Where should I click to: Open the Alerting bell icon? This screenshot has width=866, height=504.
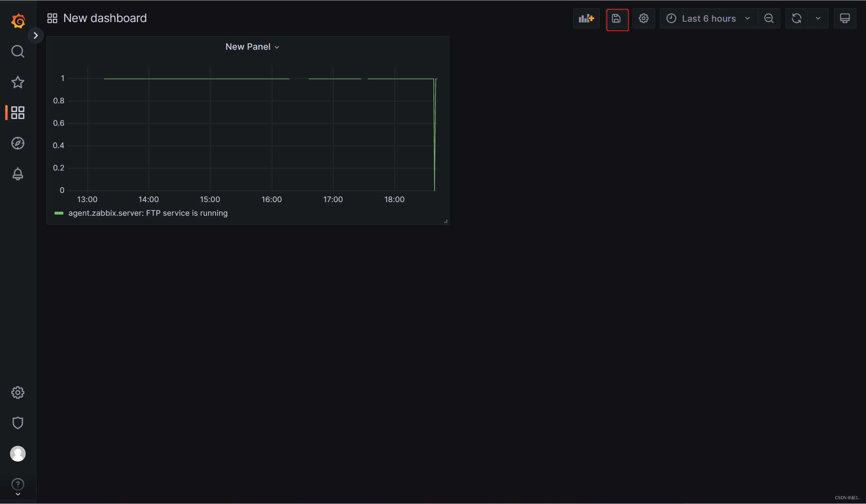tap(18, 174)
